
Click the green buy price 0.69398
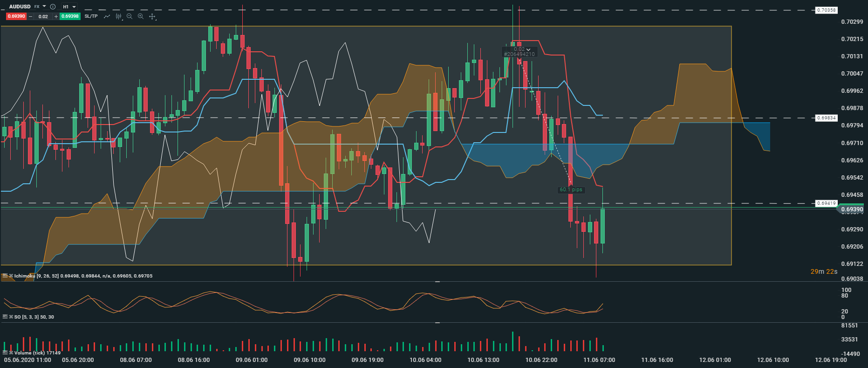pyautogui.click(x=70, y=16)
